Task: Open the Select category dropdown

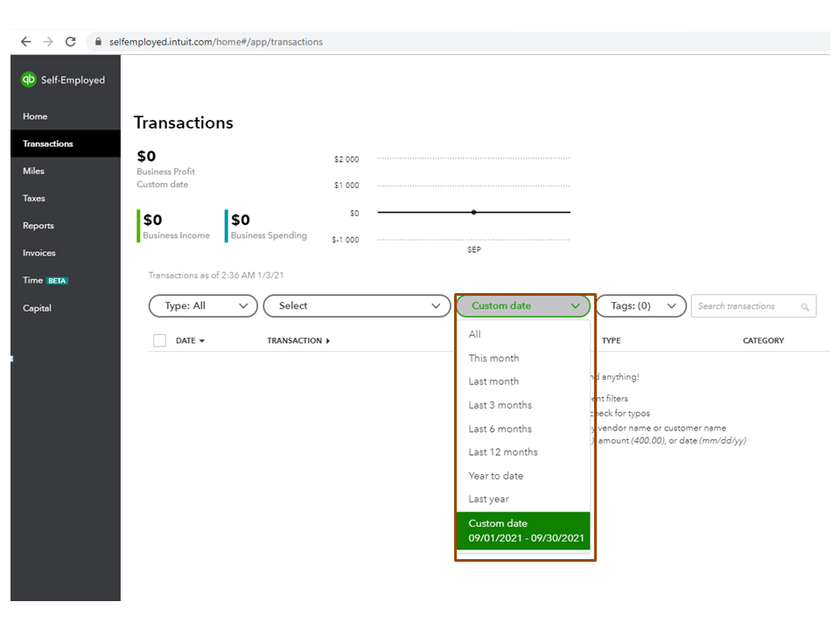Action: tap(357, 306)
